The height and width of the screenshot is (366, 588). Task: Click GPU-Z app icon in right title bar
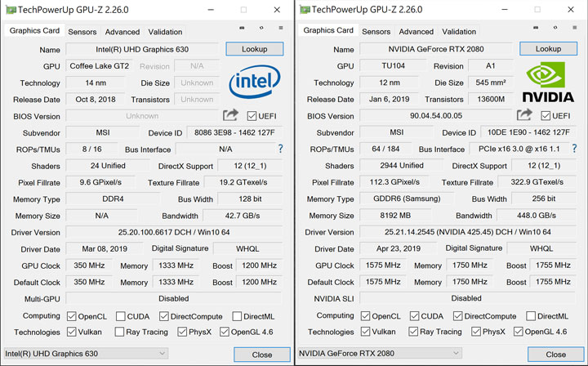point(305,10)
